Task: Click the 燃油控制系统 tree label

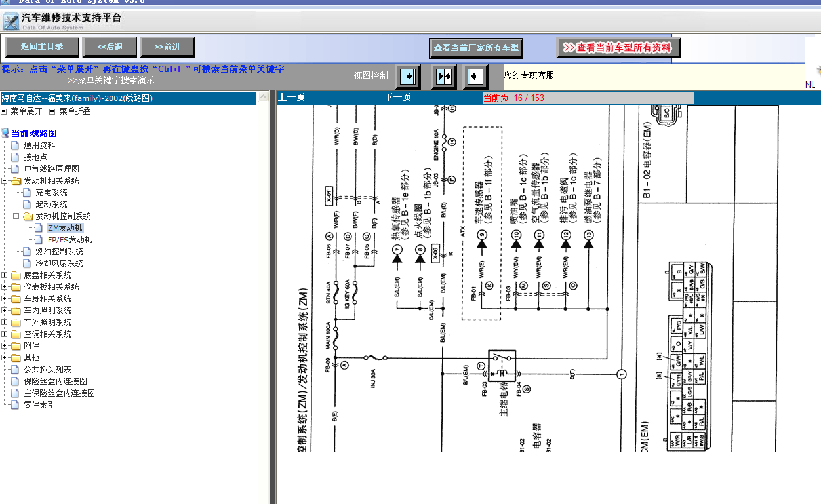Action: pos(59,252)
